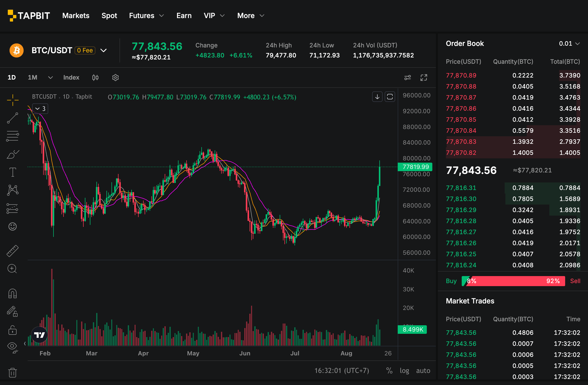Open the VIP dropdown menu
Image resolution: width=588 pixels, height=385 pixels.
pyautogui.click(x=214, y=16)
